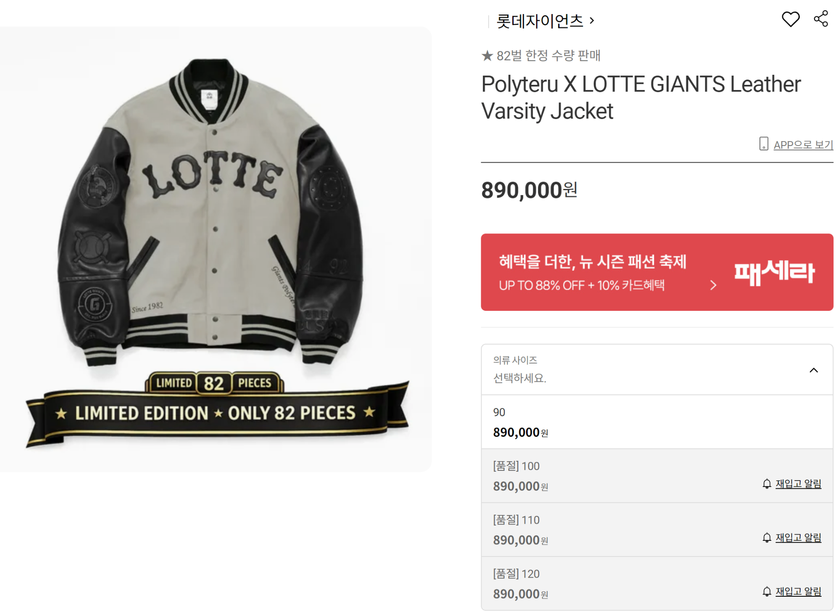Click the sold-out size 120 option
The height and width of the screenshot is (616, 840).
[x=612, y=583]
